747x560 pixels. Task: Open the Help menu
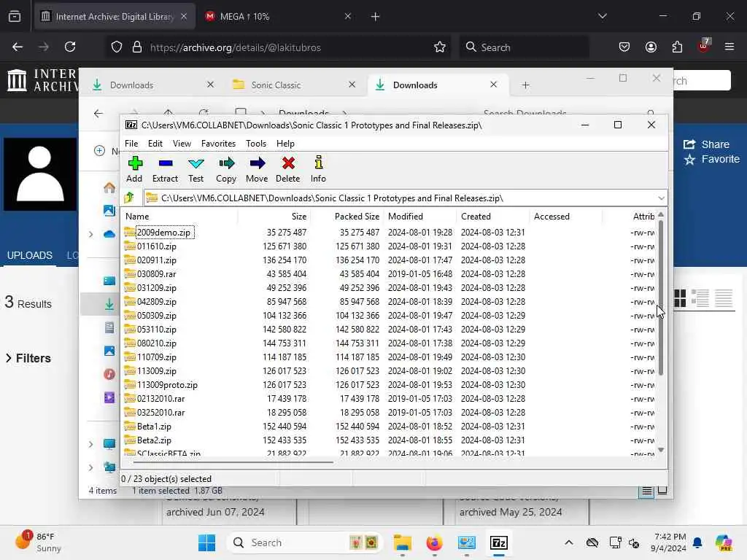285,144
